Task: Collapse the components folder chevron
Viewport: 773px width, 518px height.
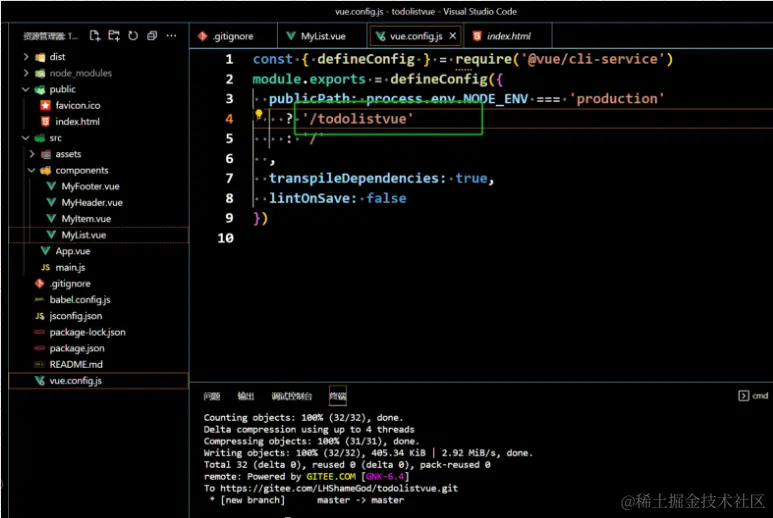Action: (32, 170)
